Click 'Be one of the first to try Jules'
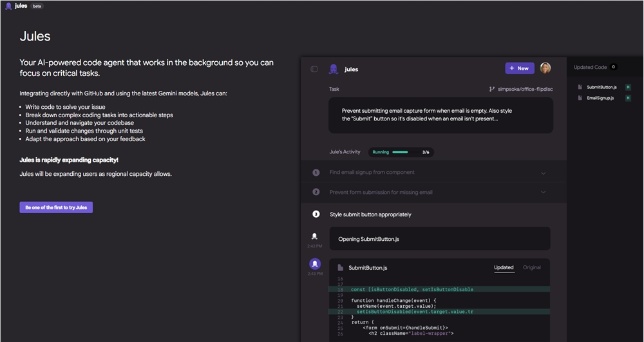644x342 pixels. [56, 207]
